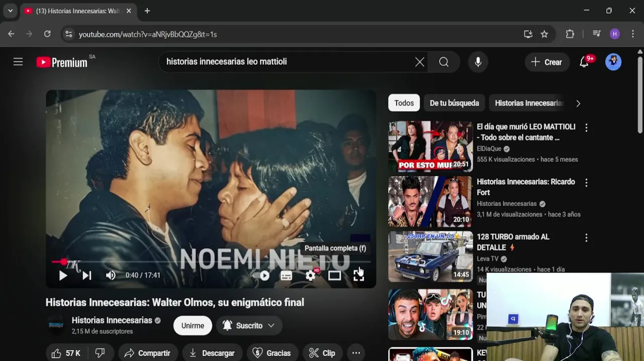The width and height of the screenshot is (644, 361).
Task: Toggle subtitles in the player
Action: pos(286,275)
